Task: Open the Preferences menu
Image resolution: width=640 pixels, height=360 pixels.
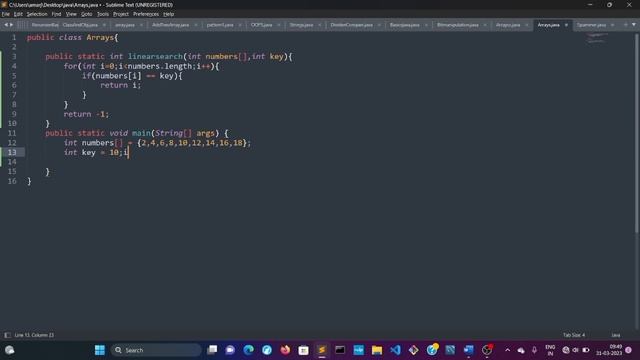Action: (x=146, y=14)
